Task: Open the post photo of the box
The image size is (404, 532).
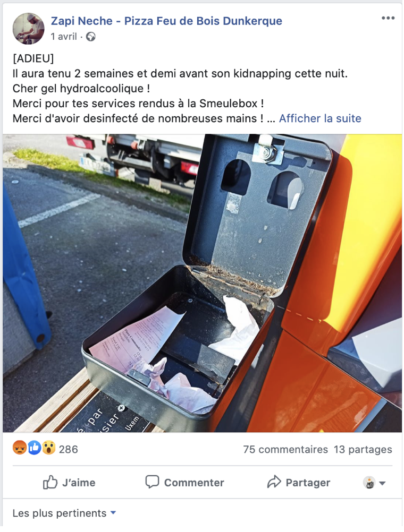Action: point(202,283)
